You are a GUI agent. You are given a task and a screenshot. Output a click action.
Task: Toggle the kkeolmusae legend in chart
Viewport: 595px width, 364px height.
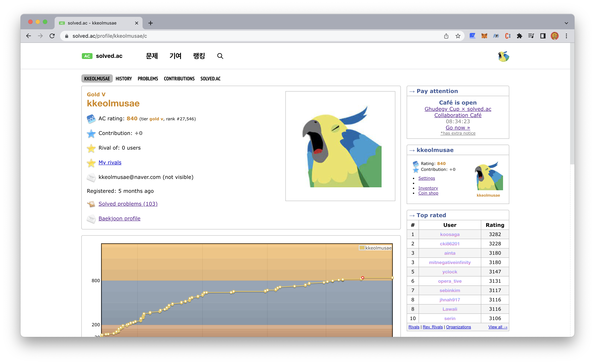coord(375,248)
